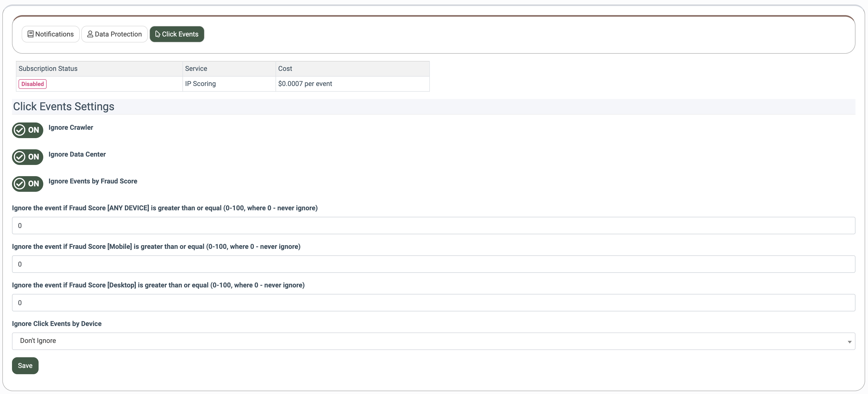Click checkmark icon on Ignore Data Center switch

(x=20, y=157)
